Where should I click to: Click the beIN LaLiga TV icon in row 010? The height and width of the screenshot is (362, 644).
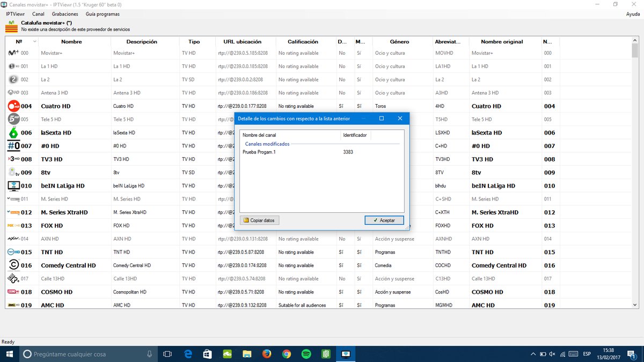pyautogui.click(x=13, y=186)
